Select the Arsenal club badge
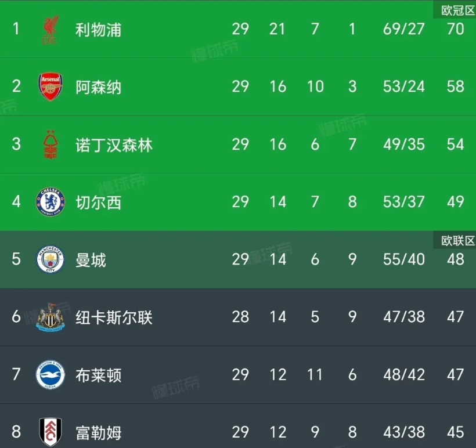 tap(51, 86)
